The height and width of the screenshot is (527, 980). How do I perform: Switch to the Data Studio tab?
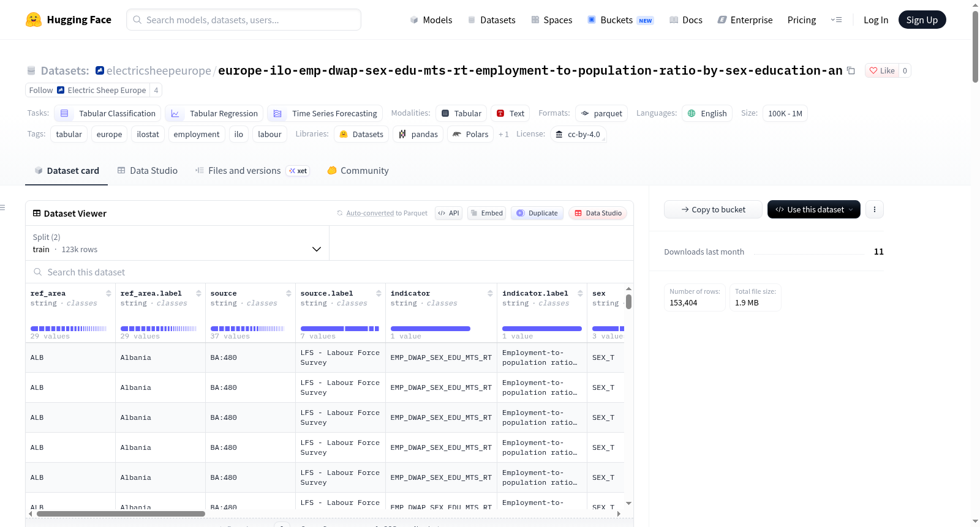click(x=148, y=171)
